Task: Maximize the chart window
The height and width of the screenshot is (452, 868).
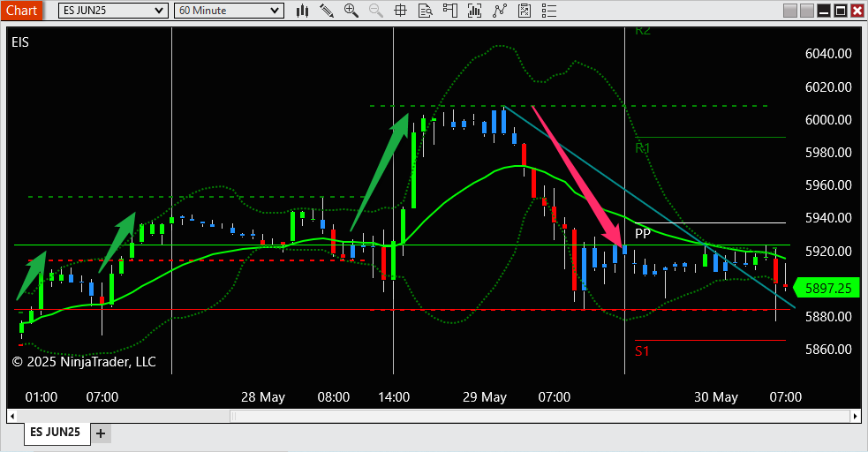Action: tap(841, 11)
